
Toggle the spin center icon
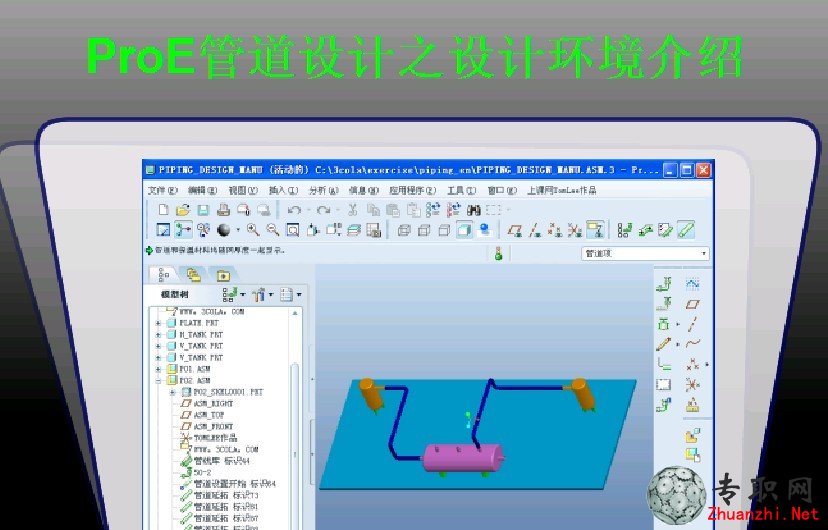click(183, 230)
